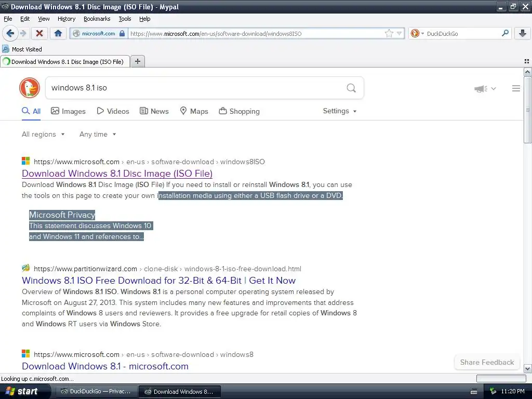Click the 'Looking up c.microsoft.com...' status text
532x399 pixels.
tap(37, 379)
